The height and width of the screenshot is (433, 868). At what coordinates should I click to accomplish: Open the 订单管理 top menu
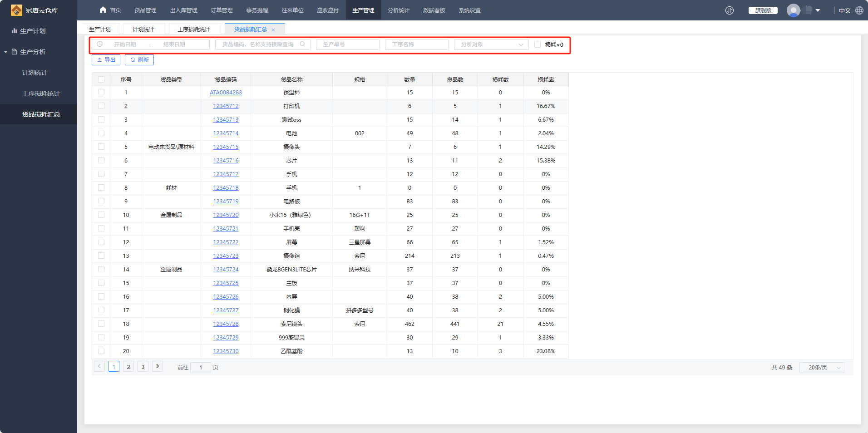(x=222, y=10)
